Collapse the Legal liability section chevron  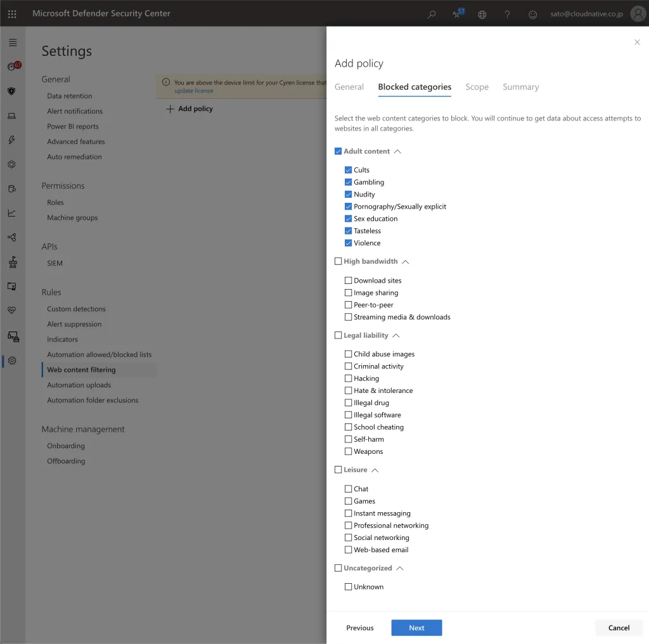(x=396, y=335)
